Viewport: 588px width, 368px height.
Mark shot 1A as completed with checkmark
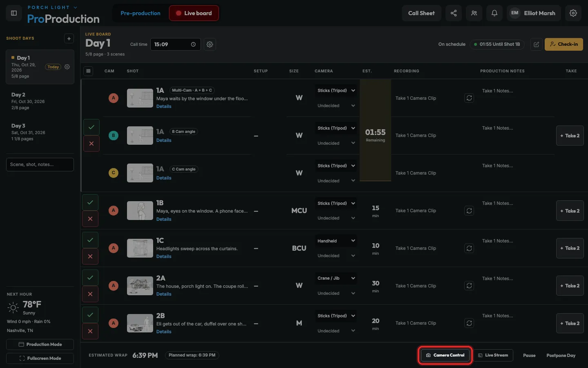(x=91, y=127)
